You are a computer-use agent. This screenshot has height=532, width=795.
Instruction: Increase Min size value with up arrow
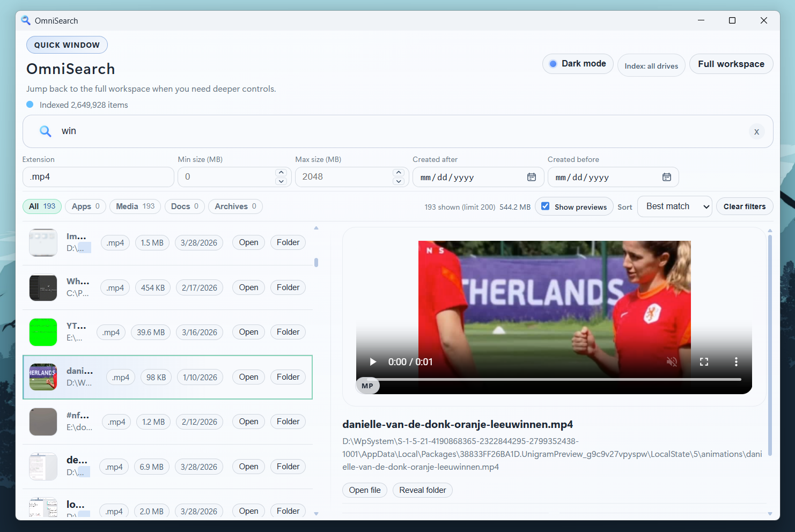click(x=281, y=173)
